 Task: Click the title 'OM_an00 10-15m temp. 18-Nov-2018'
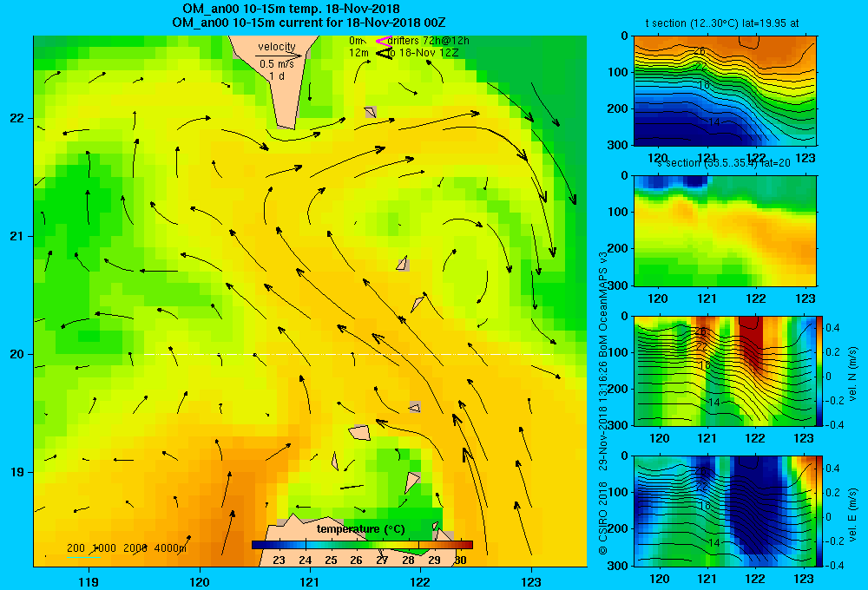(291, 9)
